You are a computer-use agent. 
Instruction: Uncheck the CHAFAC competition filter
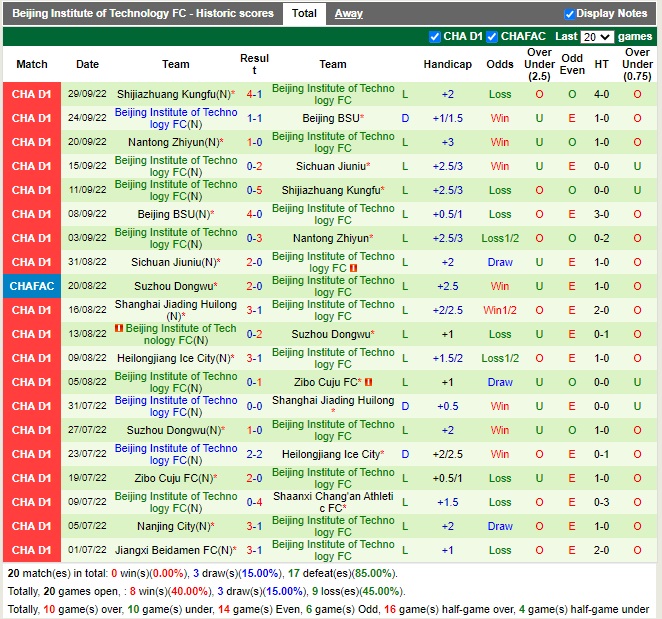(492, 37)
